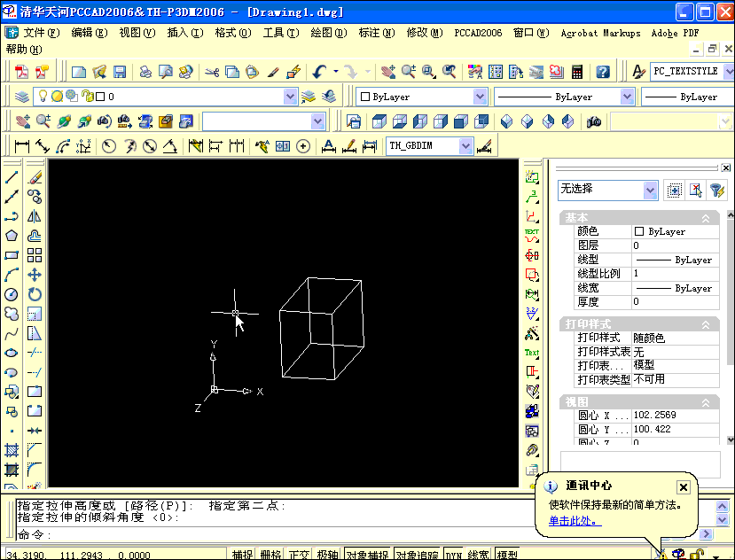
Task: Open the calculator icon
Action: pos(577,72)
